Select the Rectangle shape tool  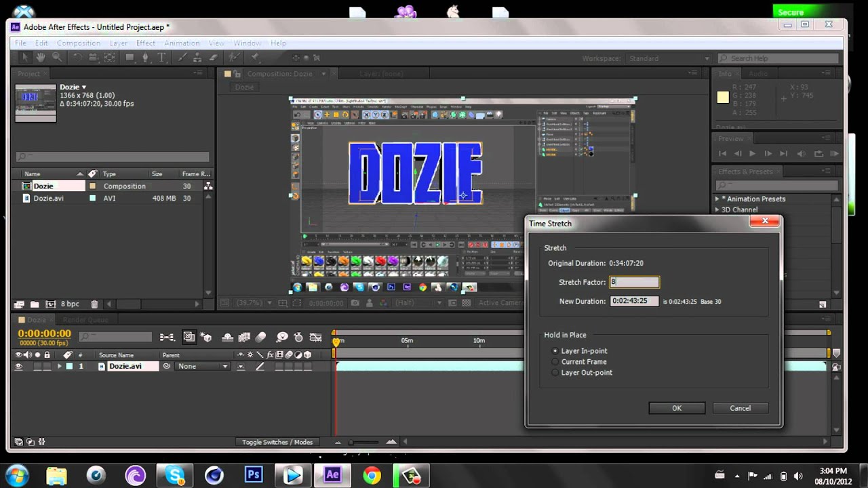coord(130,58)
